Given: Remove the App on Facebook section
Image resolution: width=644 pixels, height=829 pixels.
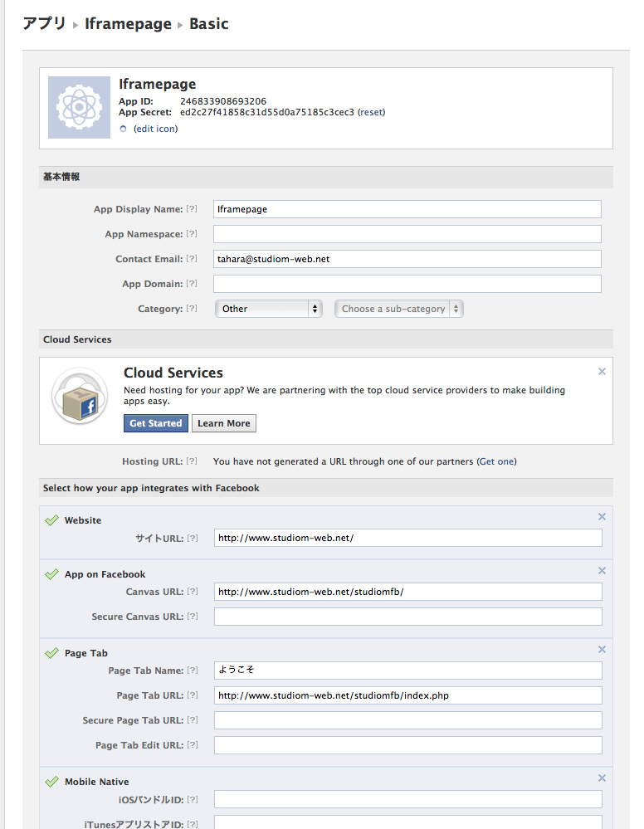Looking at the screenshot, I should coord(602,570).
